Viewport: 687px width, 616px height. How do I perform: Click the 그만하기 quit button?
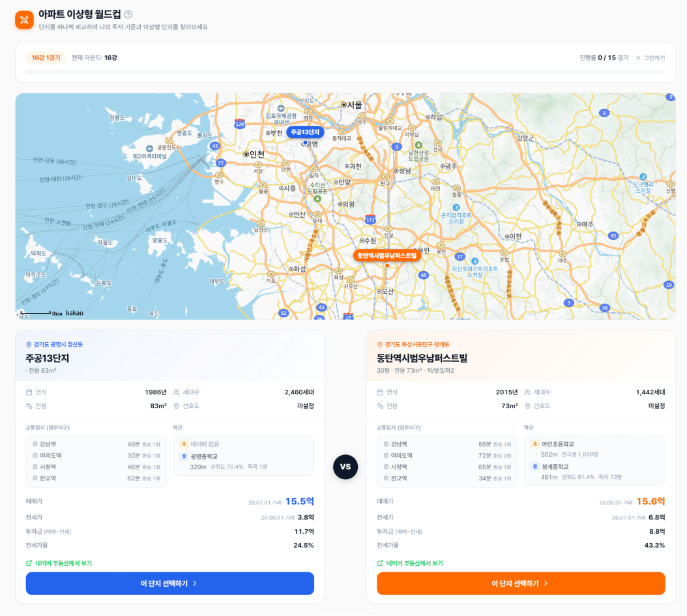tap(650, 58)
